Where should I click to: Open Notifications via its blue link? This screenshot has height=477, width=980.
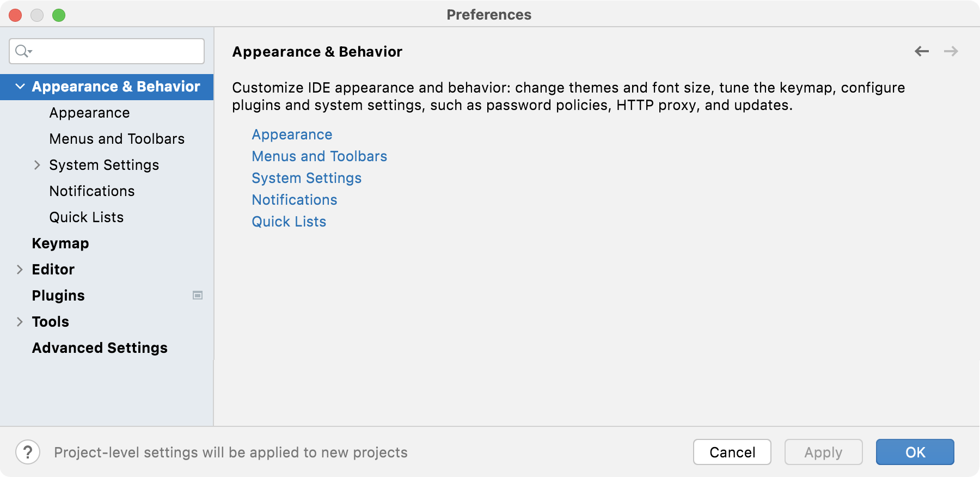(294, 199)
